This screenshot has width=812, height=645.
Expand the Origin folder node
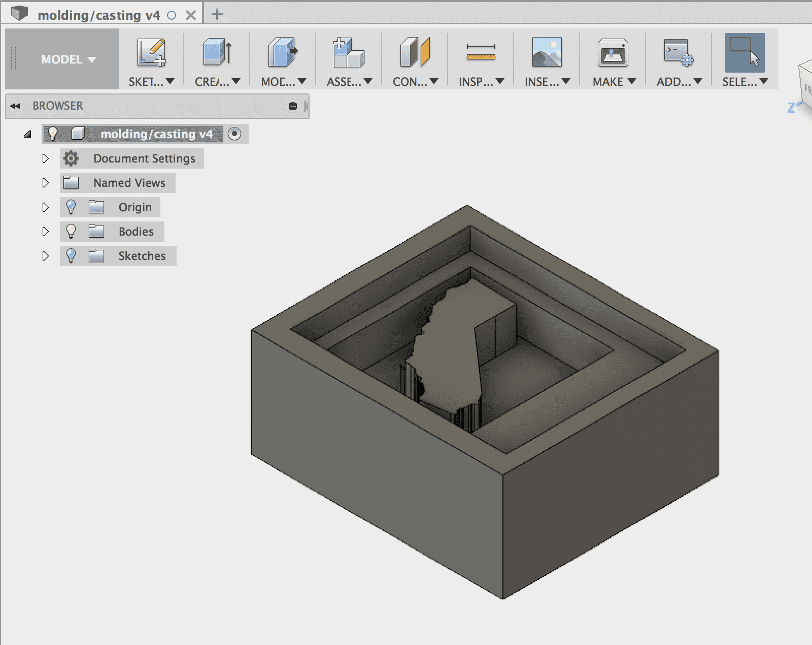point(45,207)
